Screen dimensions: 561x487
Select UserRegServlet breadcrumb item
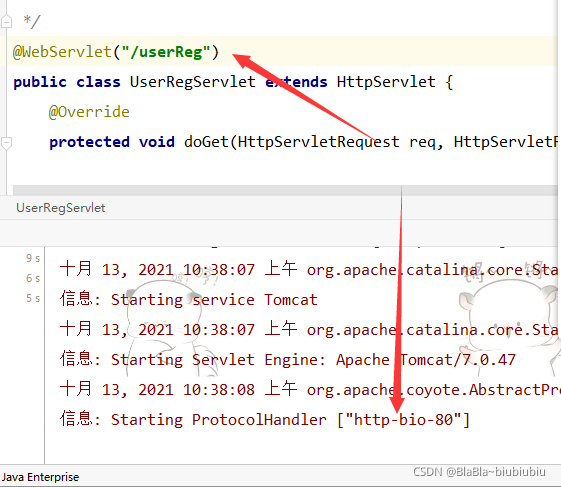coord(61,208)
